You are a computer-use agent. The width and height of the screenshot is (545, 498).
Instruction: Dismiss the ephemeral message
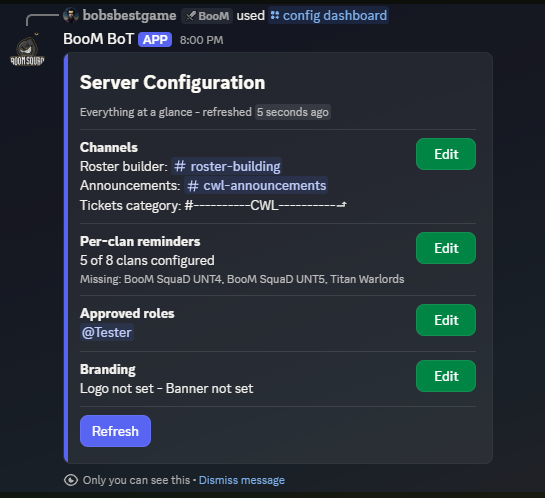242,480
